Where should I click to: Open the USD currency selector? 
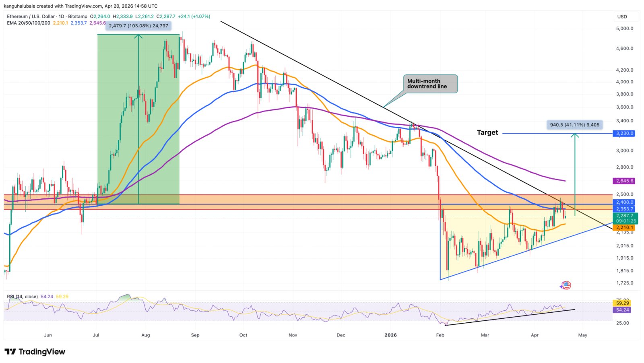pyautogui.click(x=622, y=16)
